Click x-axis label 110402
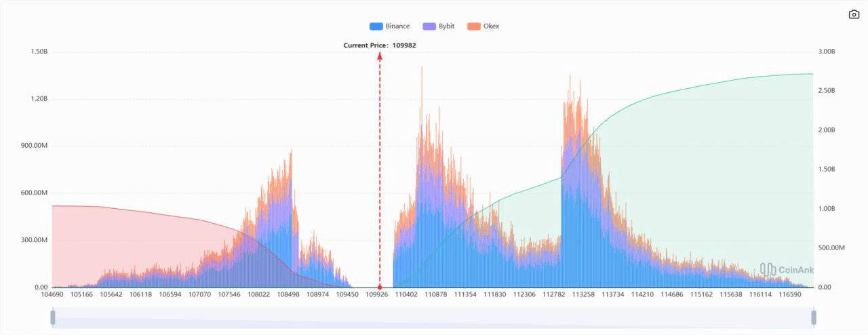Screen dimensions: 868x335 coord(407,295)
